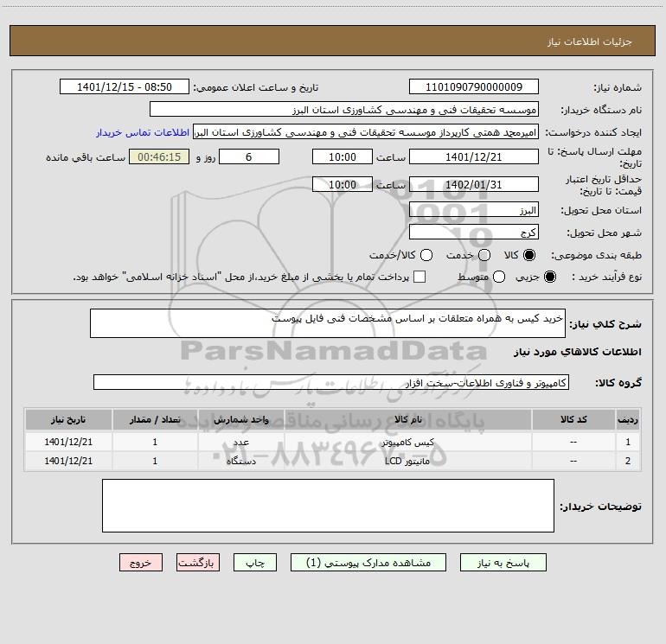Click the price validity time 10:00 field
This screenshot has height=644, width=666.
coord(343,185)
